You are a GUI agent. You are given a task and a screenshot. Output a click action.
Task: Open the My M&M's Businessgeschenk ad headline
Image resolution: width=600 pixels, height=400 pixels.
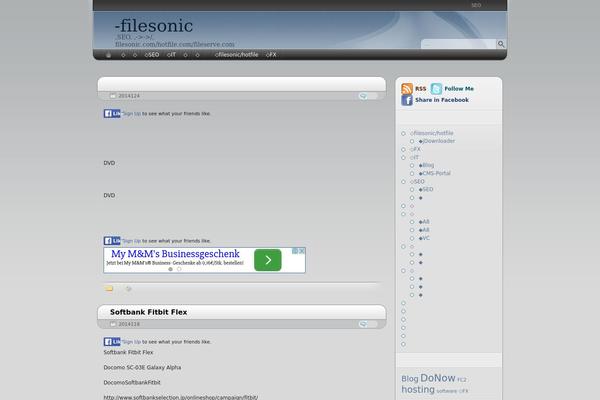[175, 254]
